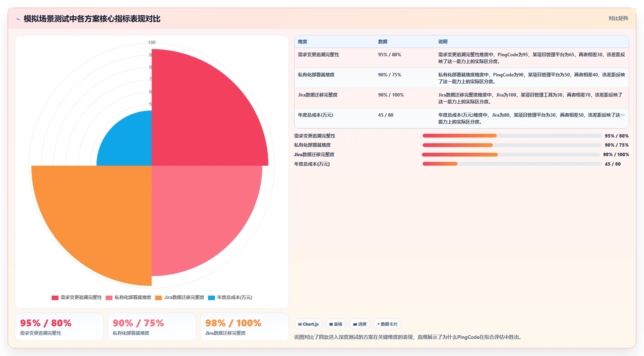The width and height of the screenshot is (644, 356).
Task: Toggle Jira数据迁移完整度 legend label text
Action: [x=184, y=297]
